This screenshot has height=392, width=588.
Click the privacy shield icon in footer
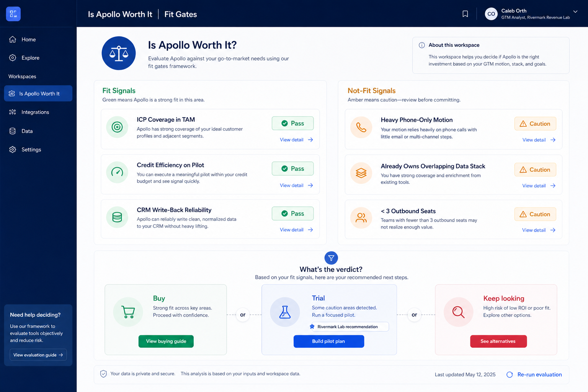tap(103, 374)
